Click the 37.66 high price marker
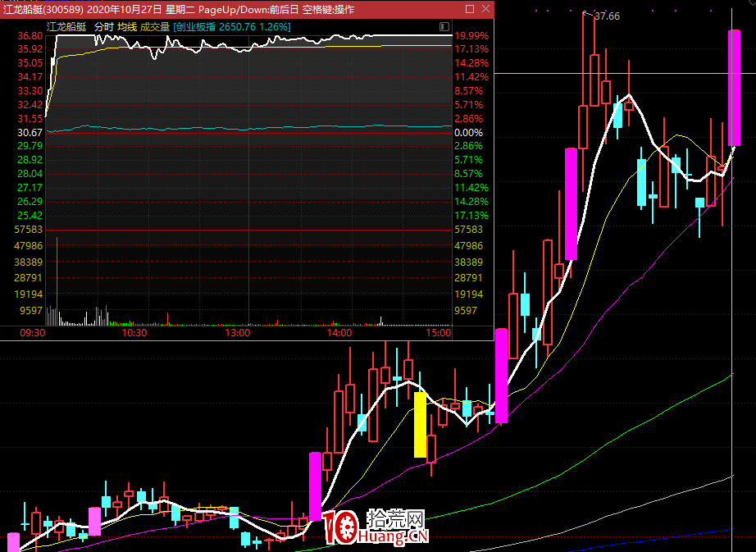756x552 pixels. click(607, 16)
